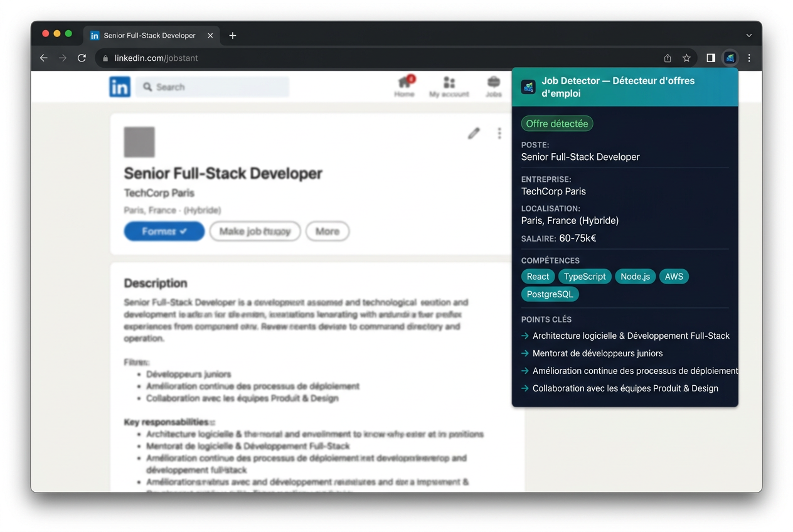Go back with the browser back arrow
The height and width of the screenshot is (532, 793).
[43, 58]
